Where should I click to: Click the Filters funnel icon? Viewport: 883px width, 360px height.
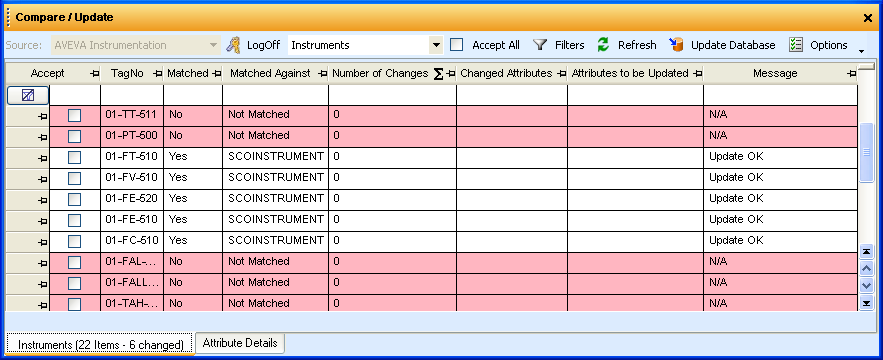click(x=540, y=45)
